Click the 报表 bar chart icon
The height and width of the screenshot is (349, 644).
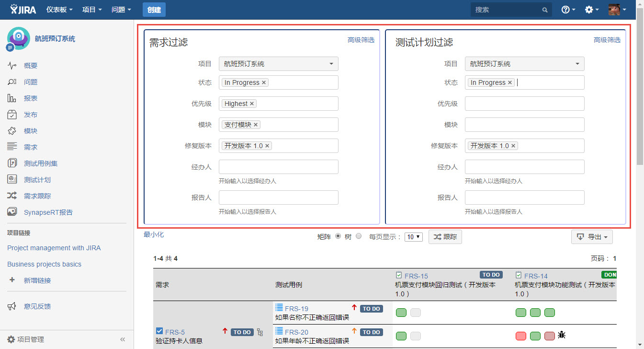pyautogui.click(x=12, y=98)
